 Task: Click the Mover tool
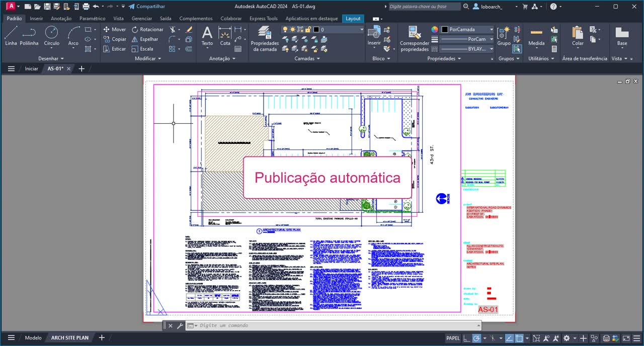point(115,30)
